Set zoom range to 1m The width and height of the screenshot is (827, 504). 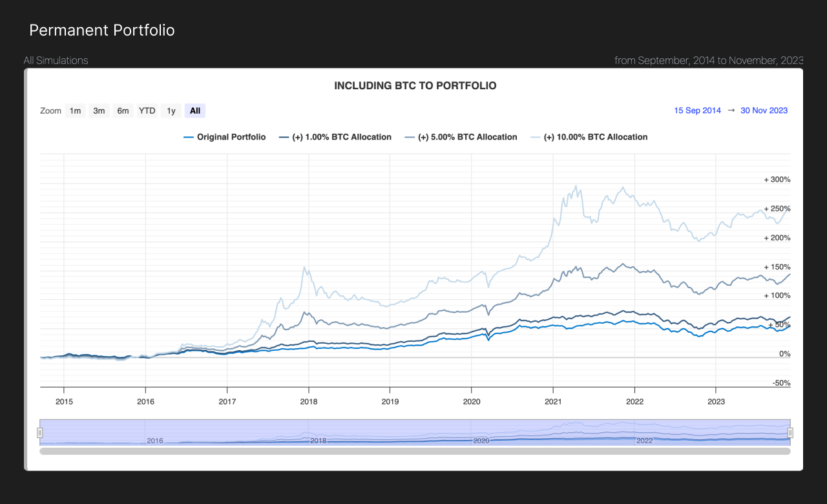(x=75, y=110)
